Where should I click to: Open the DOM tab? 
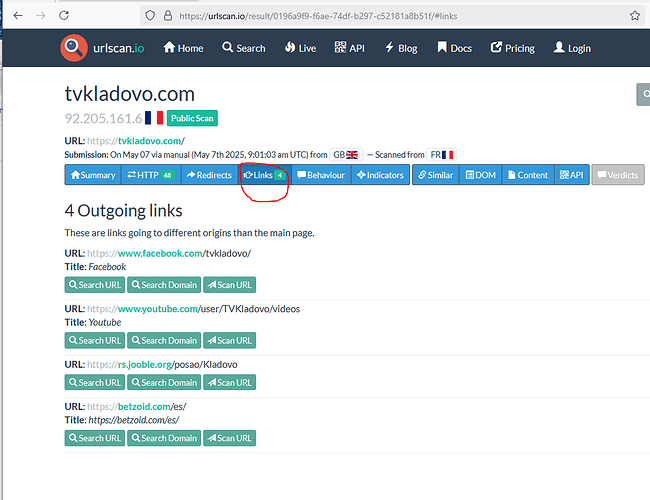click(481, 175)
